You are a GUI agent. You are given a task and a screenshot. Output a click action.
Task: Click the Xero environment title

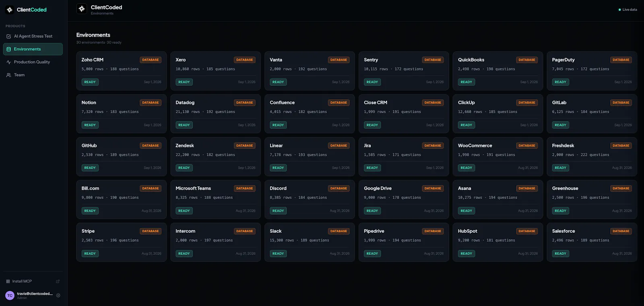click(x=181, y=60)
